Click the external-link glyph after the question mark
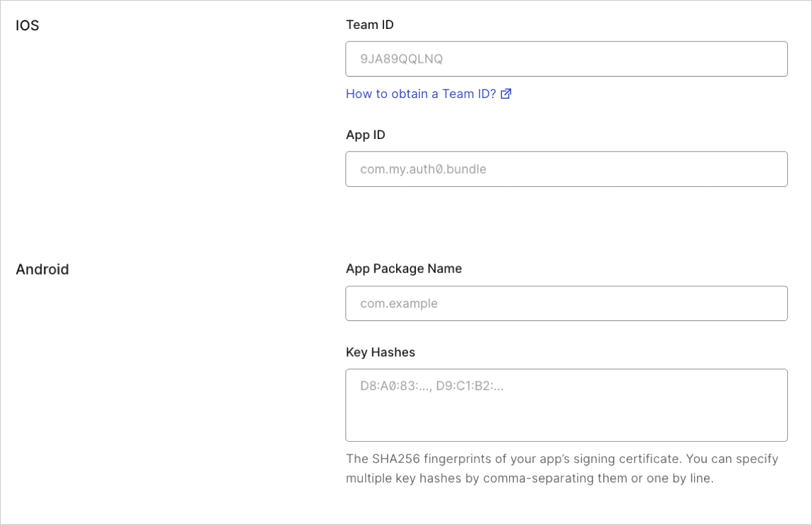The height and width of the screenshot is (525, 812). (506, 93)
